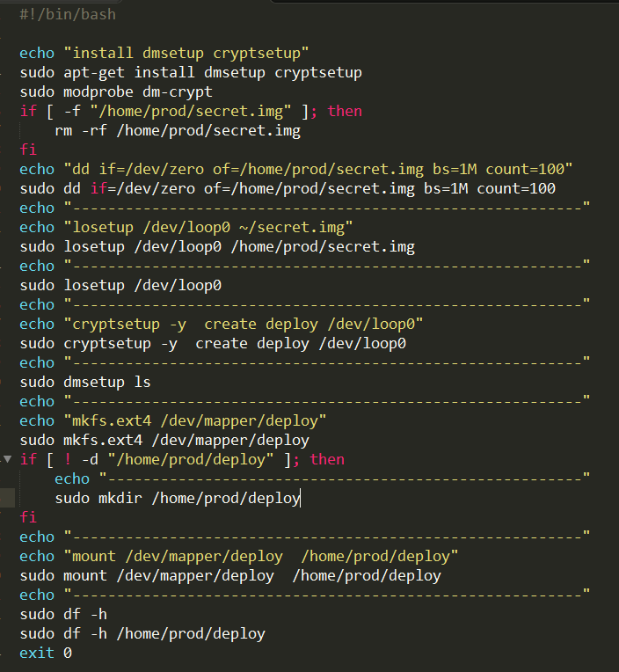Click the 'sudo modprobe dm-crypt' line
The width and height of the screenshot is (619, 672).
pyautogui.click(x=116, y=91)
